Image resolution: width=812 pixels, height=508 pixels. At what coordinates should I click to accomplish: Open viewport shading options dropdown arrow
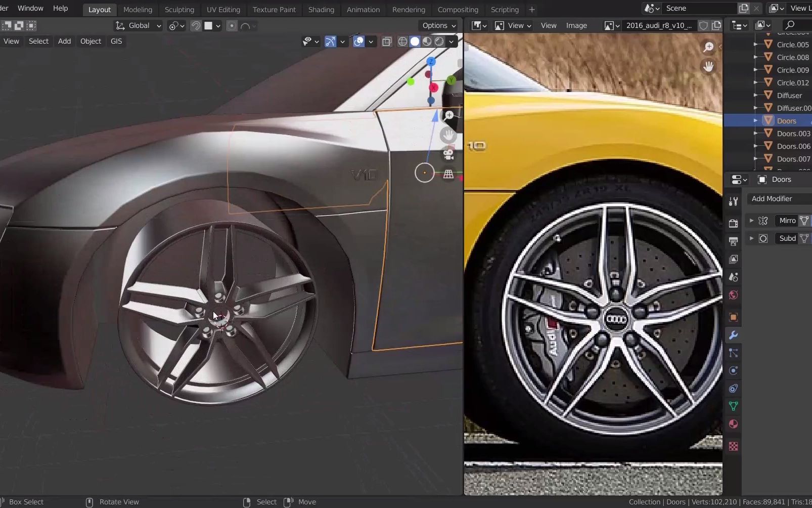click(x=452, y=41)
